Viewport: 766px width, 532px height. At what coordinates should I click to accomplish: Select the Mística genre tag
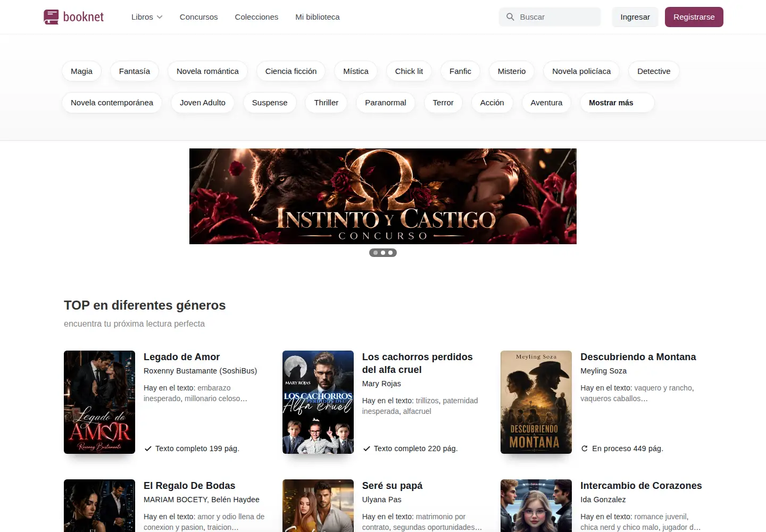(x=356, y=71)
